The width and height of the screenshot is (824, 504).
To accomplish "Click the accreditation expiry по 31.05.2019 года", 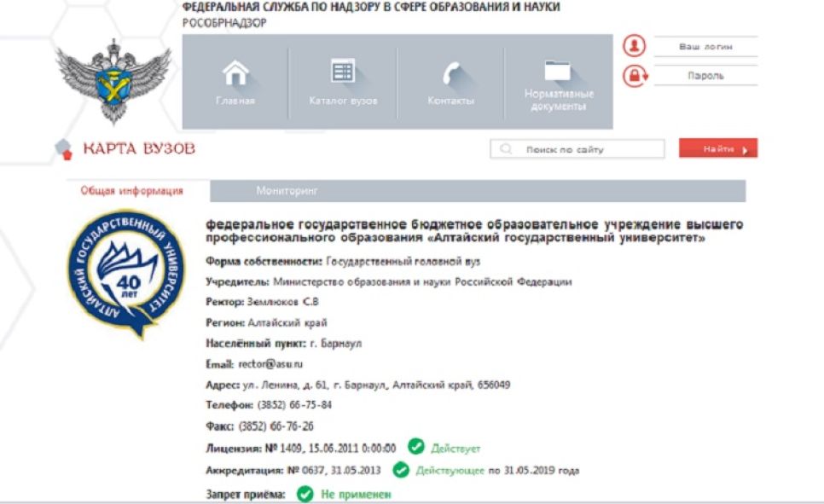I will (x=534, y=470).
